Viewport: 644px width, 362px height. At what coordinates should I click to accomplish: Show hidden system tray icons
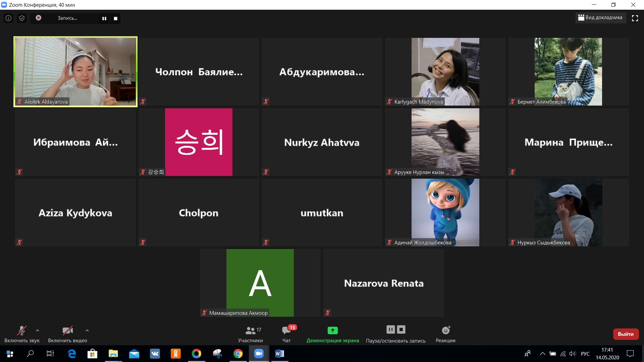pyautogui.click(x=542, y=354)
